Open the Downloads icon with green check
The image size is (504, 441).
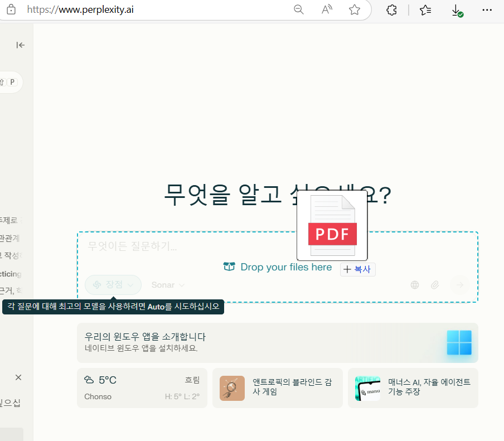(x=457, y=11)
